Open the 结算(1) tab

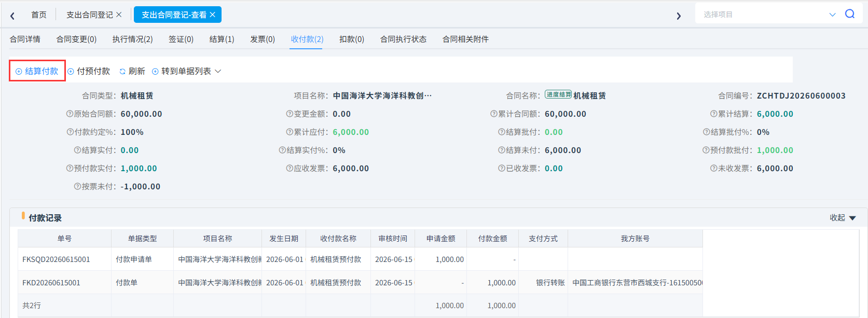pyautogui.click(x=222, y=39)
